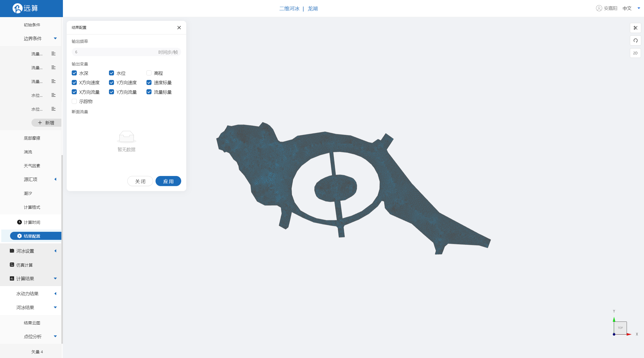
Task: Click the 二维河冰 header link
Action: tap(289, 9)
